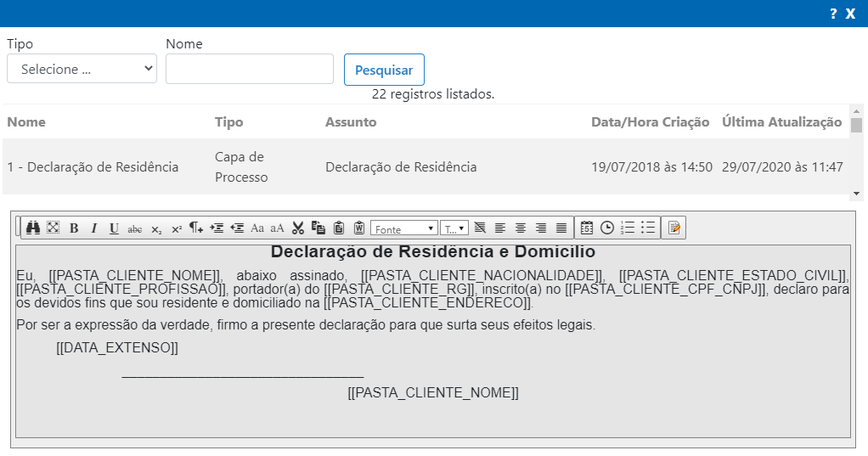Apply strikethrough formatting
The image size is (868, 456).
pos(135,228)
